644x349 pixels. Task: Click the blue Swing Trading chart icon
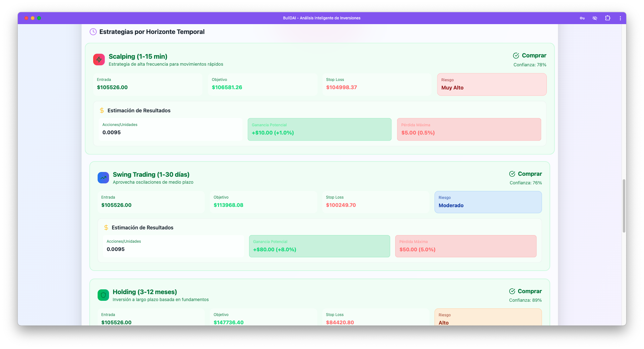pos(103,178)
